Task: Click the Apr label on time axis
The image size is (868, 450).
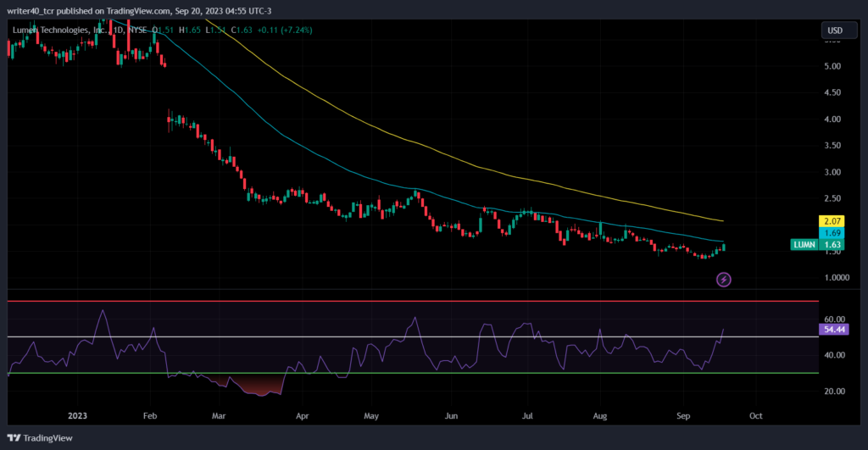Action: 302,416
